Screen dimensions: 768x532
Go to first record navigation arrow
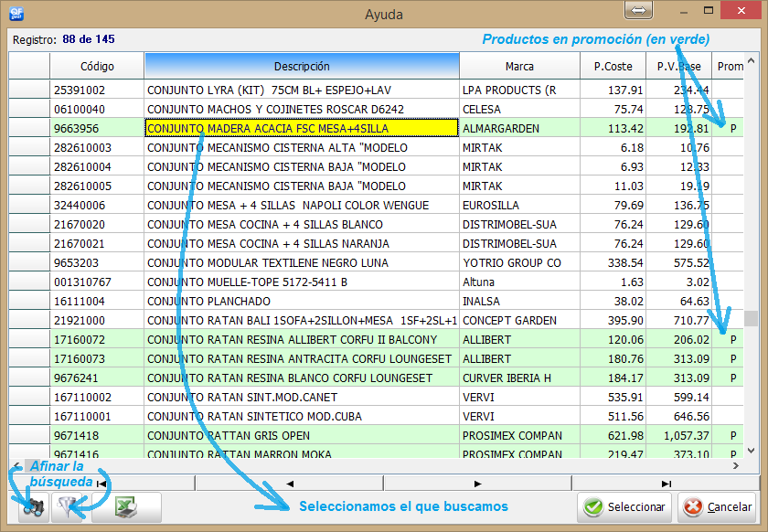pos(101,484)
